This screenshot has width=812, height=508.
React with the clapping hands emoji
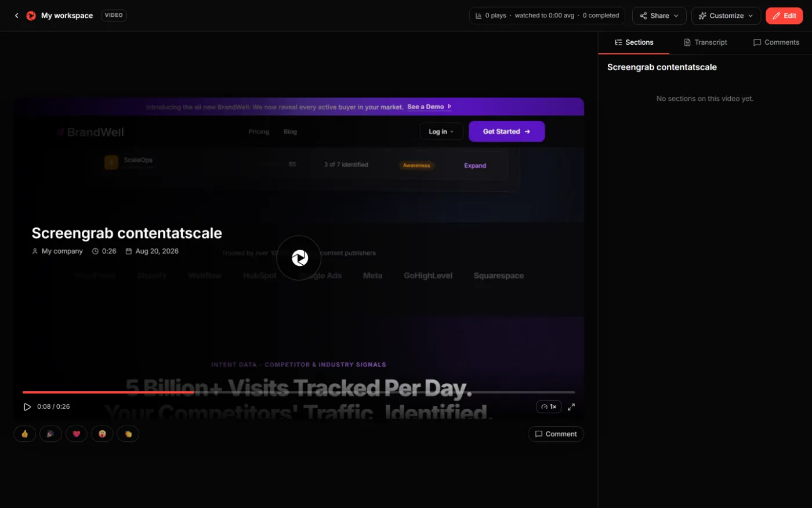coord(128,434)
